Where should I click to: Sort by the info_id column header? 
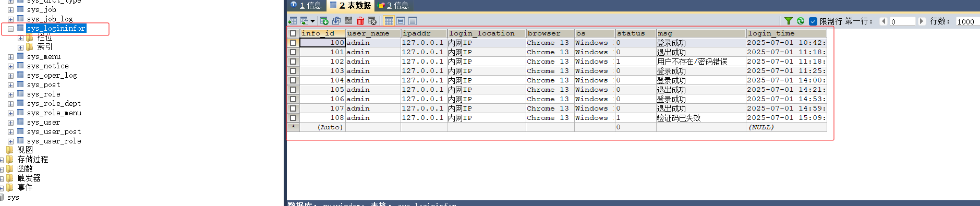323,33
